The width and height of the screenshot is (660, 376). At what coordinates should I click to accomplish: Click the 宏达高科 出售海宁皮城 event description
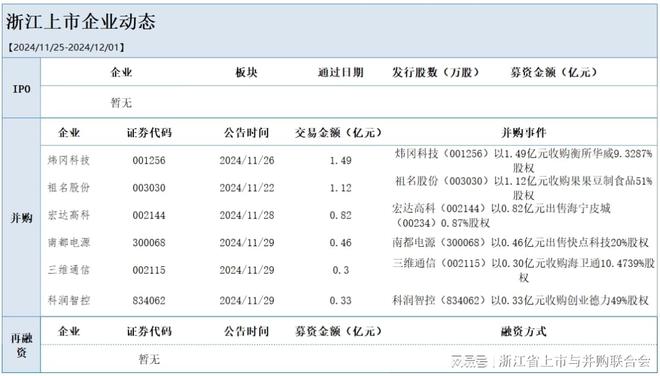click(501, 215)
